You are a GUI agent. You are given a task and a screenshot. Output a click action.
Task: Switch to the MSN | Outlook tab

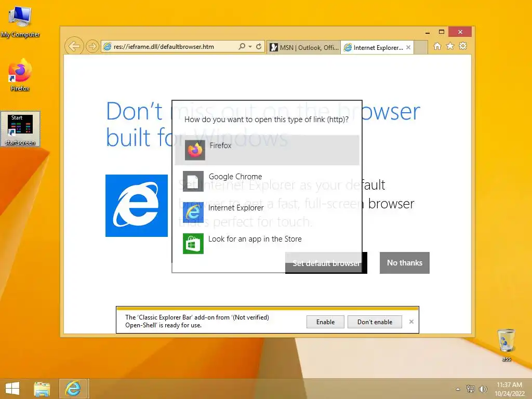pos(304,47)
